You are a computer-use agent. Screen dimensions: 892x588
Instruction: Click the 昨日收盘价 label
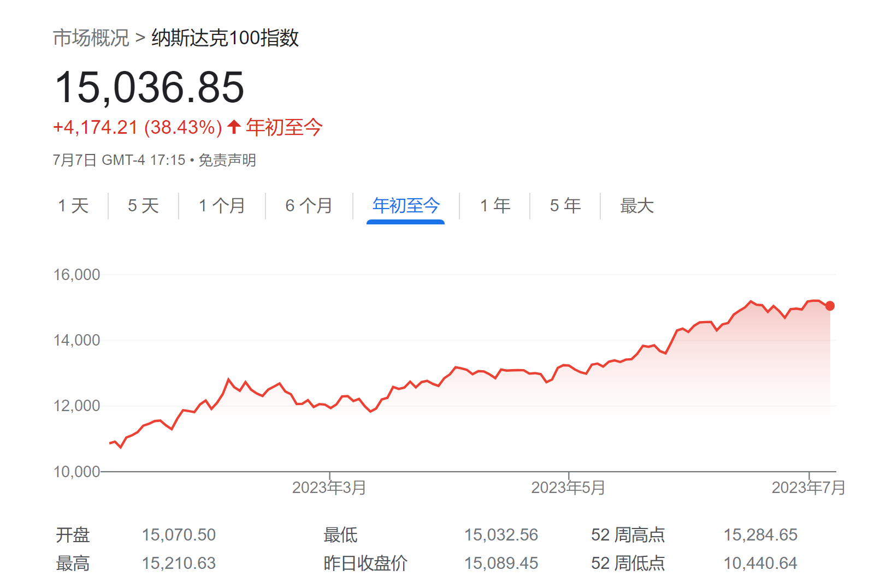coord(365,563)
